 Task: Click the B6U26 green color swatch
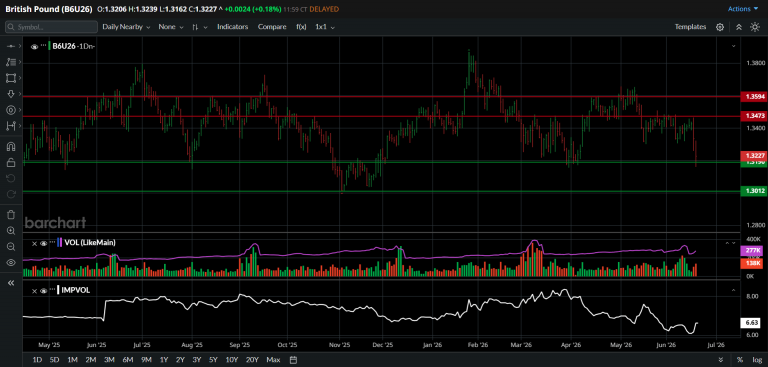click(49, 46)
